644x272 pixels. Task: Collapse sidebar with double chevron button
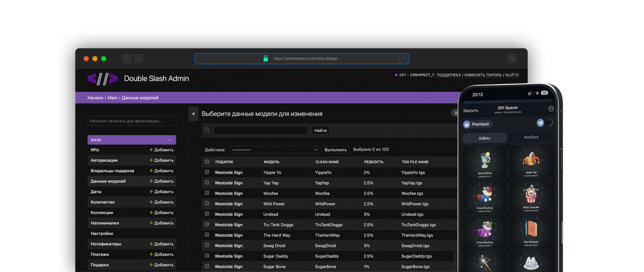(x=193, y=114)
